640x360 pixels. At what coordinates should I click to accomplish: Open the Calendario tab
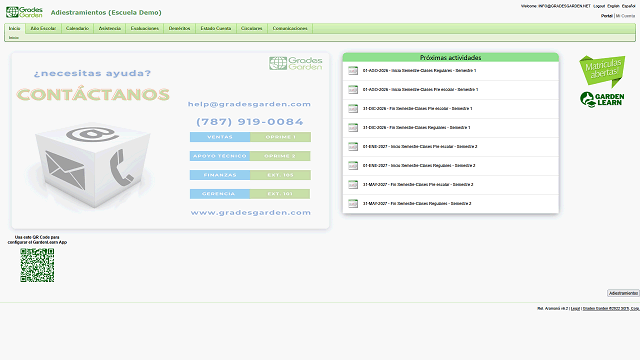77,28
